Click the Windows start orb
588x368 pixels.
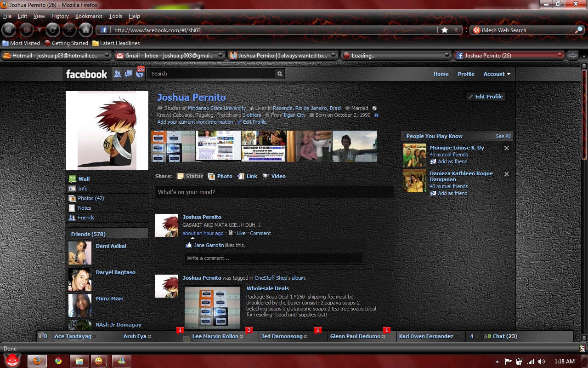pos(12,361)
